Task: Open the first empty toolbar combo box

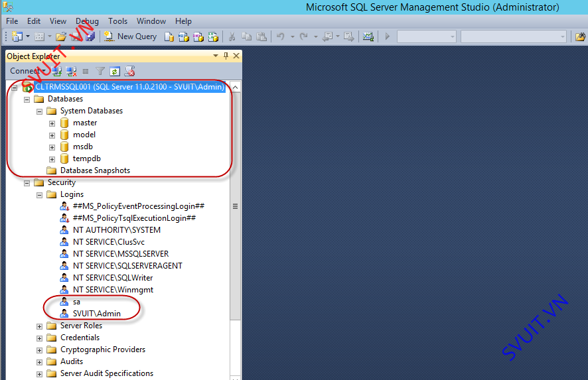Action: [x=426, y=36]
